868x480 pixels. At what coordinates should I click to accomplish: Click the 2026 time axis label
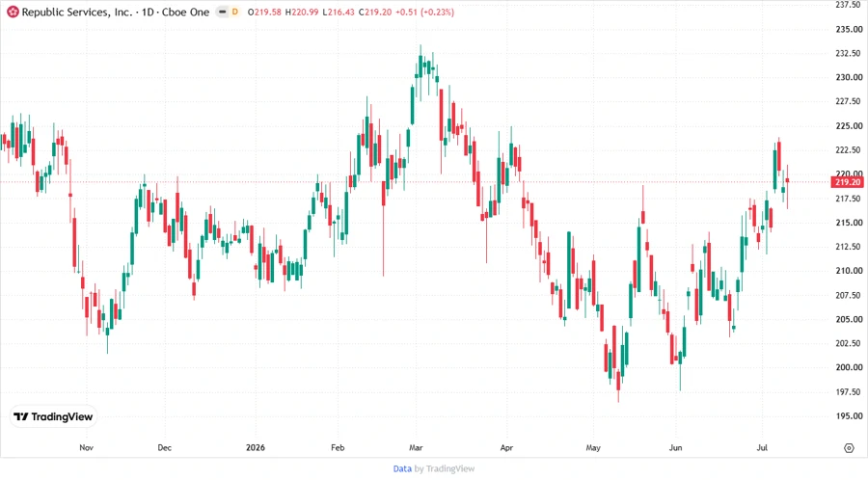click(x=256, y=448)
